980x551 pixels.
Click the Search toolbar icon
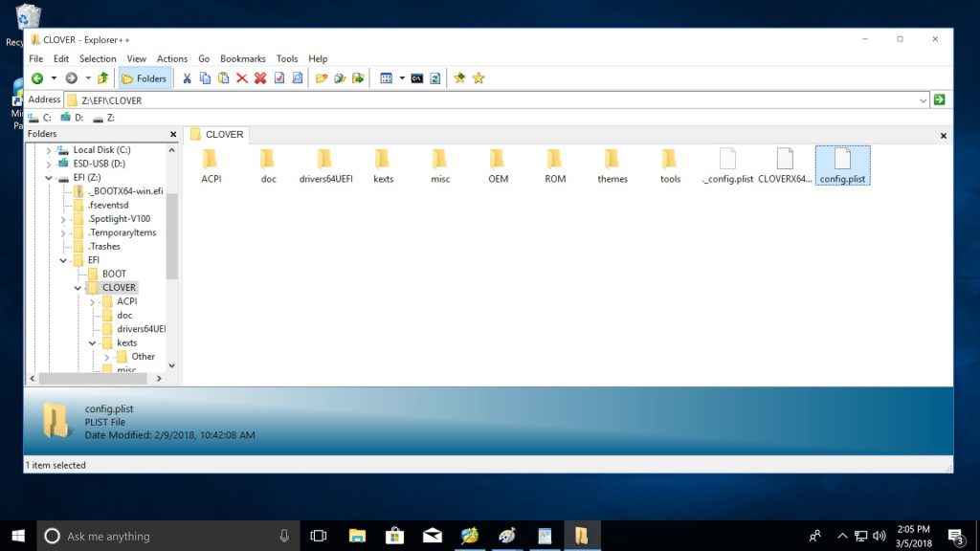coord(298,78)
